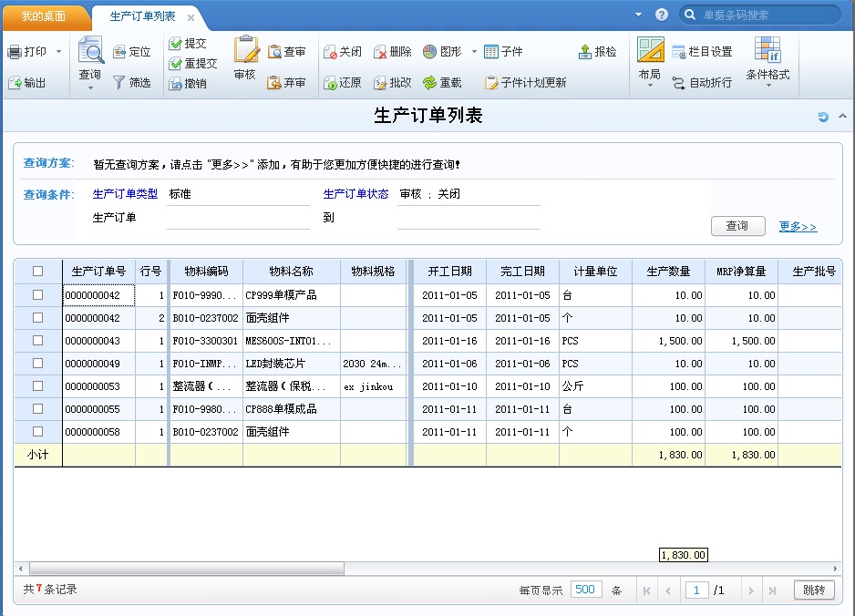
Task: Click the 打印 print icon
Action: tap(15, 52)
